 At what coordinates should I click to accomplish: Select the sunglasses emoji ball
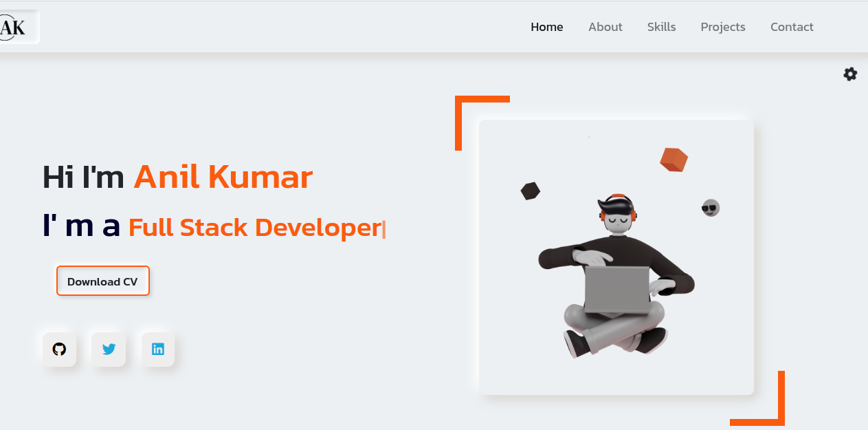710,208
